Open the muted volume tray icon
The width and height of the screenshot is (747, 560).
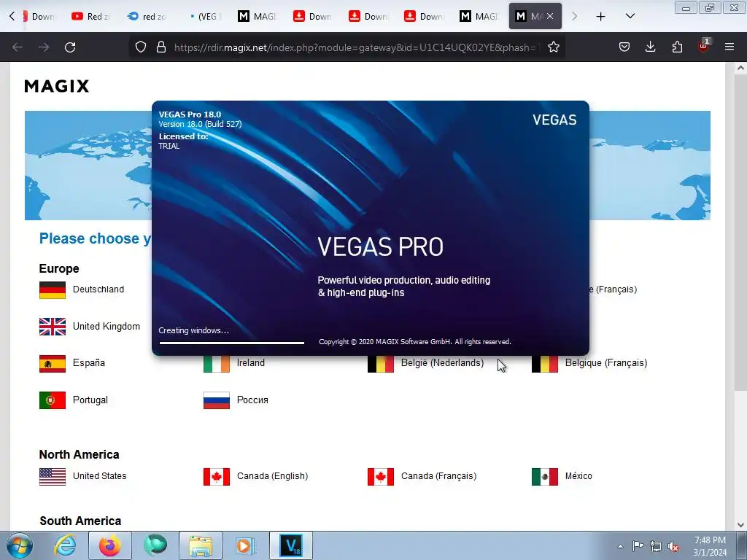point(673,546)
